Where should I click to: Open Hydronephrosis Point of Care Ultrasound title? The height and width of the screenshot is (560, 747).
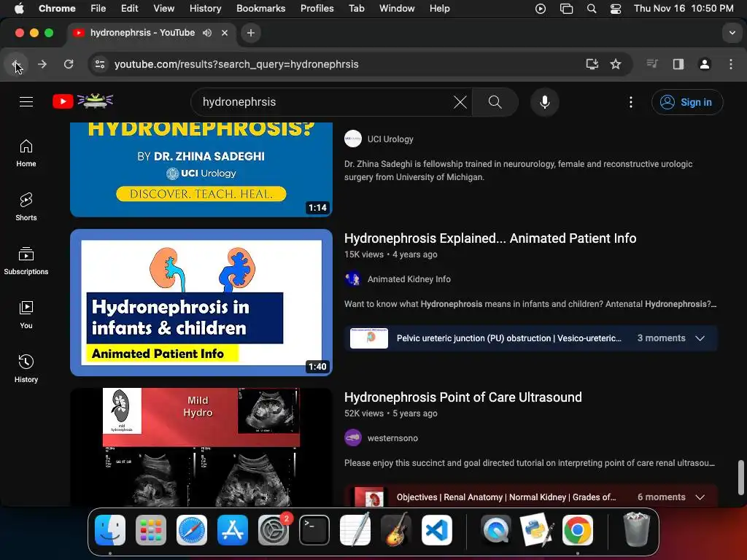point(463,397)
